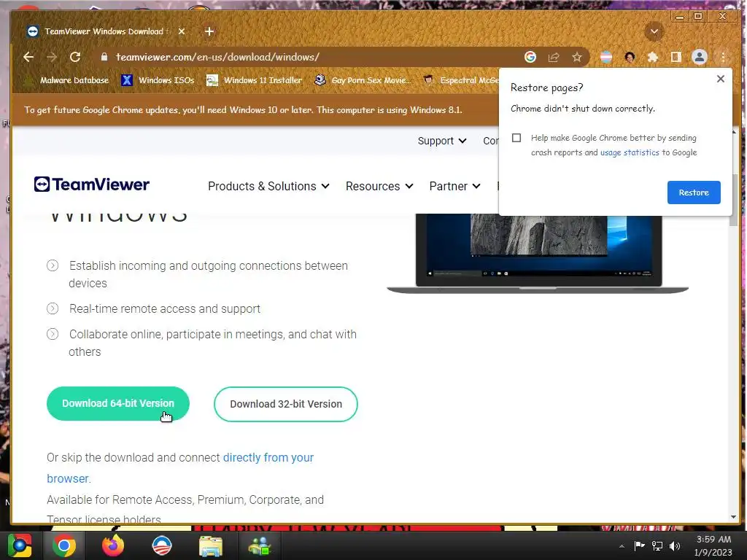Click the page scrollbar down arrow

coord(734,517)
